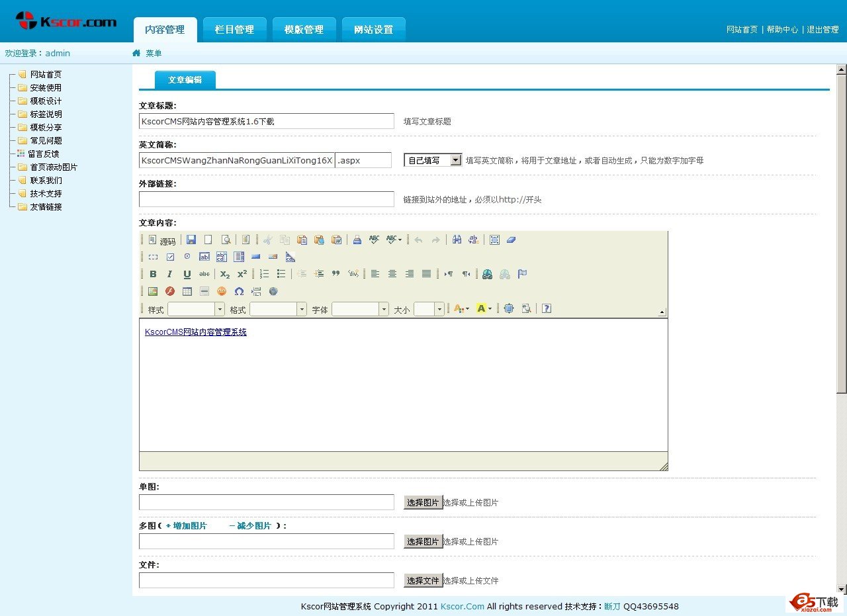
Task: Click the Anchor flag icon
Action: pyautogui.click(x=522, y=274)
